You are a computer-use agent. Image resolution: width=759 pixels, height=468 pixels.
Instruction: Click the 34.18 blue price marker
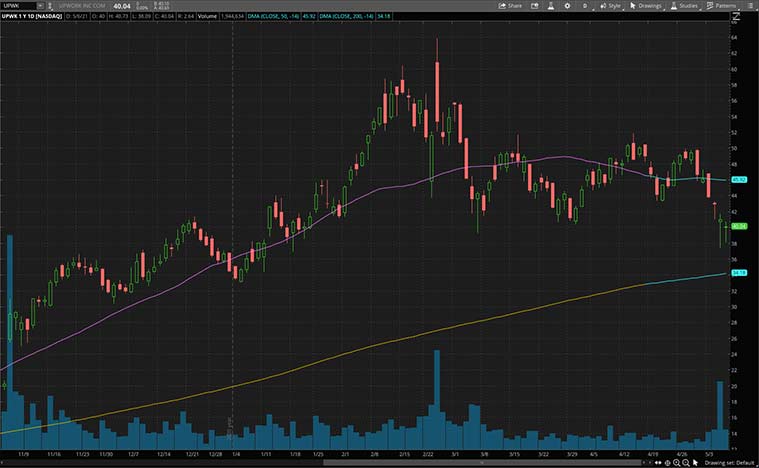tap(741, 272)
